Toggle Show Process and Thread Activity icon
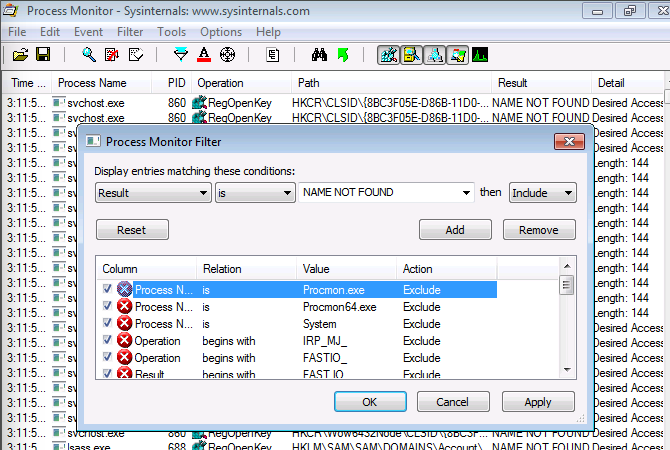This screenshot has width=670, height=450. click(x=458, y=55)
